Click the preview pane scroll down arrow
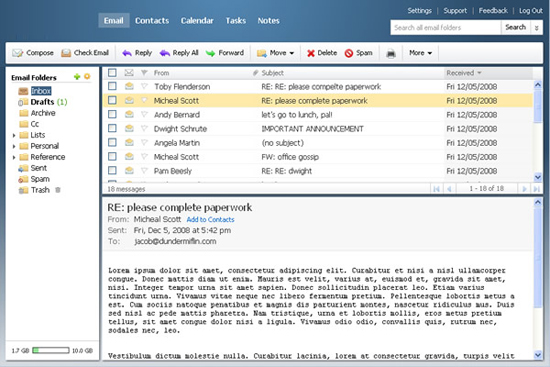 click(x=538, y=355)
